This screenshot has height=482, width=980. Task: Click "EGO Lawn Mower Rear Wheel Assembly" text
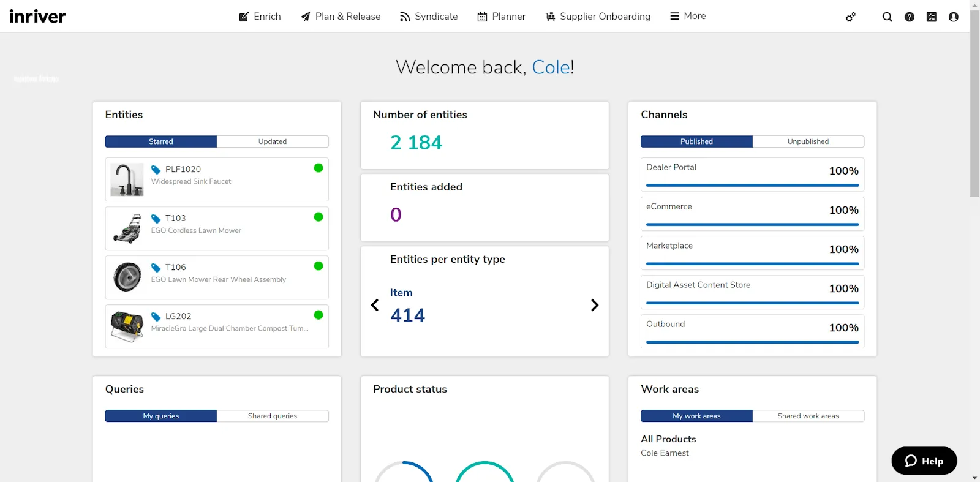[x=219, y=279]
